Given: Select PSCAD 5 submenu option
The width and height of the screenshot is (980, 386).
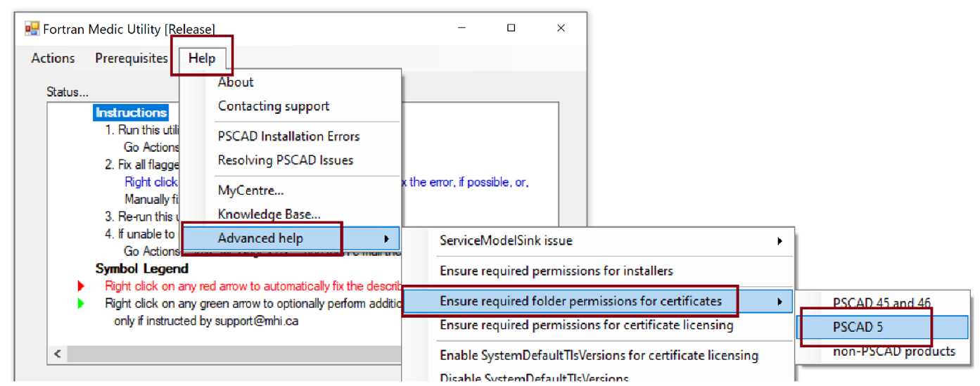Looking at the screenshot, I should click(882, 327).
